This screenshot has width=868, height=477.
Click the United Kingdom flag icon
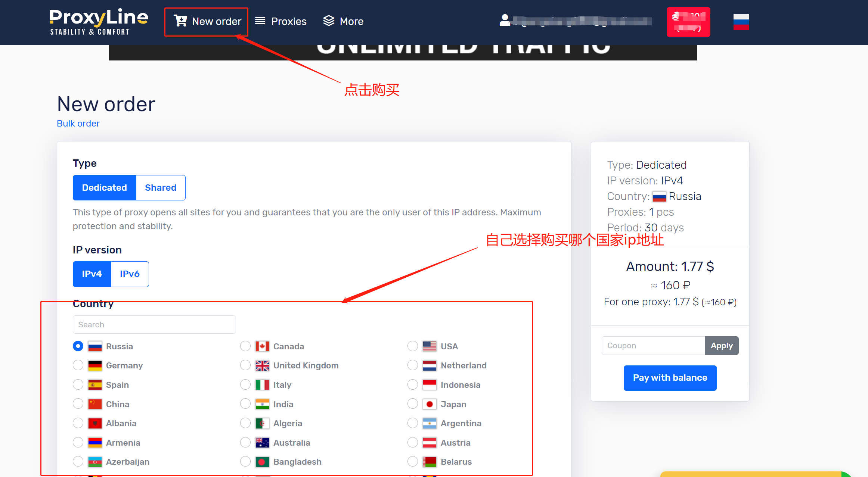pos(262,365)
